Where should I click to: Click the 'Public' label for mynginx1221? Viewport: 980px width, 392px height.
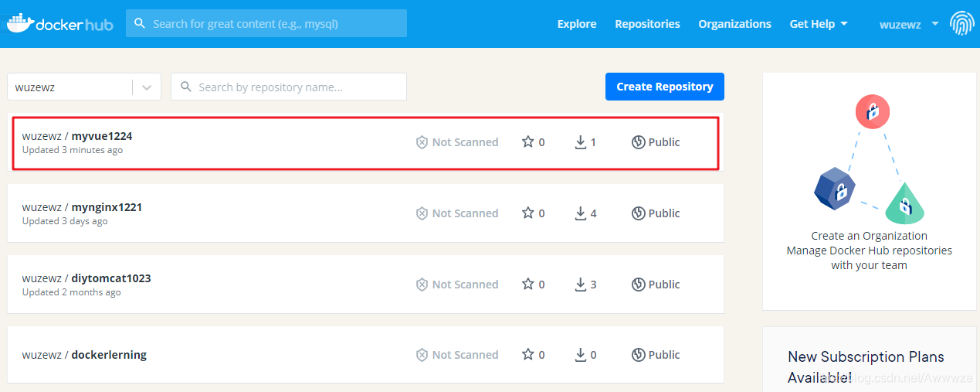(x=664, y=213)
